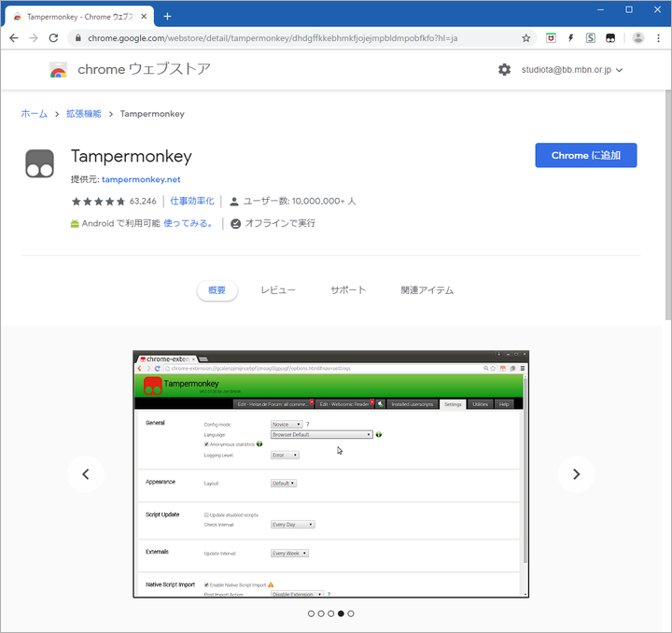Select the fifth carousel dot
Screen dimensions: 672x633
tap(351, 613)
